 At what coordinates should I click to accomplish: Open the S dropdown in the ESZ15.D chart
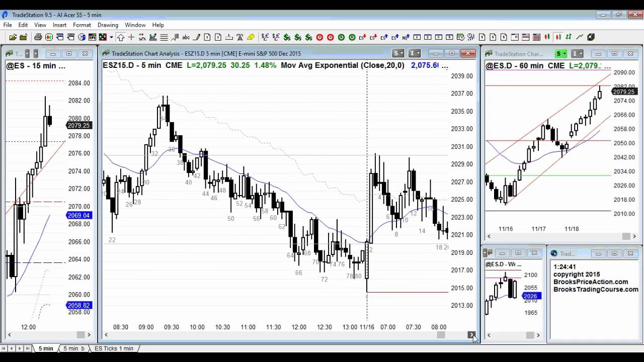(398, 53)
